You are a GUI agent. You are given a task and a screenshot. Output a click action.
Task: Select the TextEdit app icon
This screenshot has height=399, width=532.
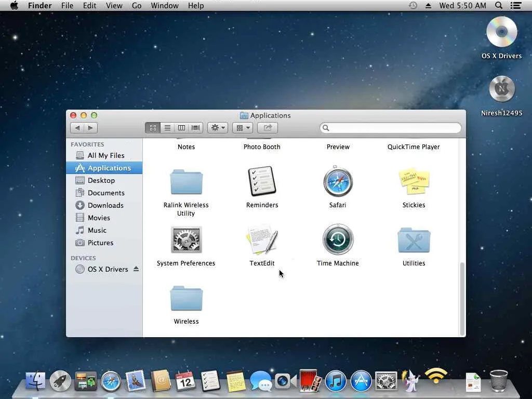click(262, 240)
